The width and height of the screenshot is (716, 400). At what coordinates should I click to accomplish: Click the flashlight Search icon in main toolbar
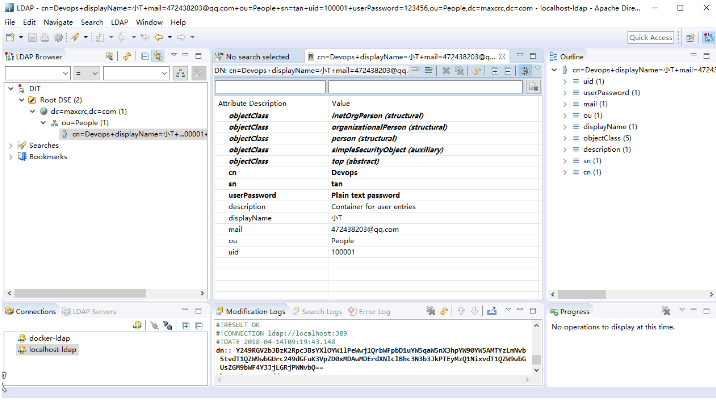(x=74, y=37)
